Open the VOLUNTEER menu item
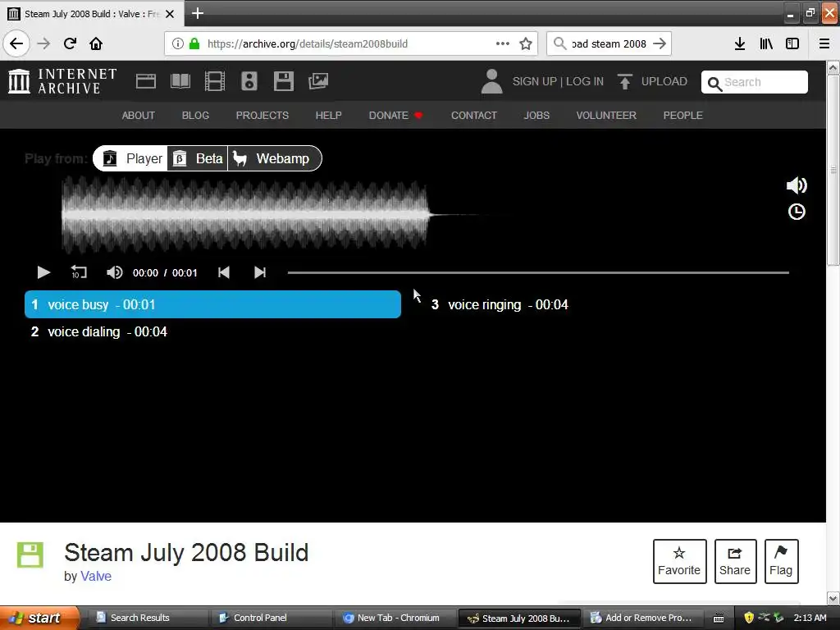The height and width of the screenshot is (630, 840). coord(606,115)
